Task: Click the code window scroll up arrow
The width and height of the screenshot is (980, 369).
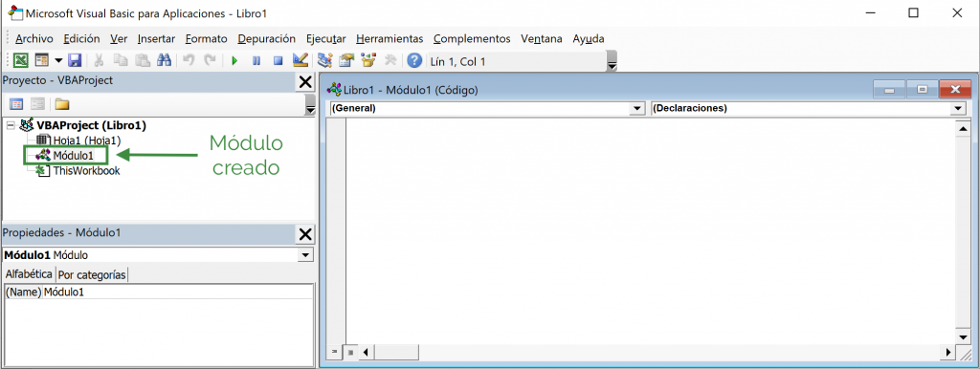Action: click(x=963, y=129)
